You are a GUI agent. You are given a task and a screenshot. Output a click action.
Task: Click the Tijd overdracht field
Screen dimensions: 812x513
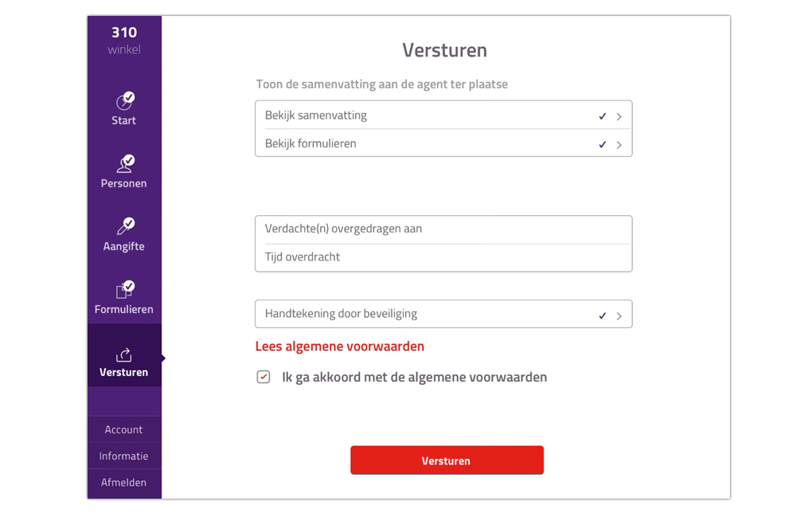point(443,257)
